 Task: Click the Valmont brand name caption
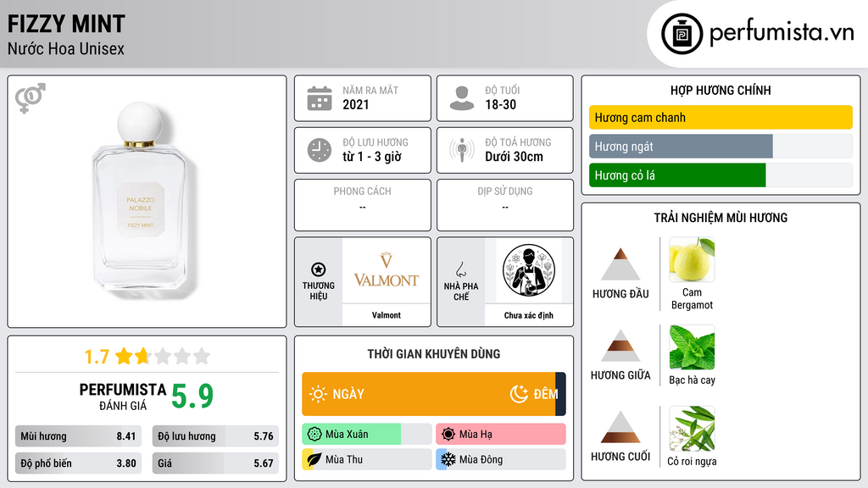click(x=386, y=315)
